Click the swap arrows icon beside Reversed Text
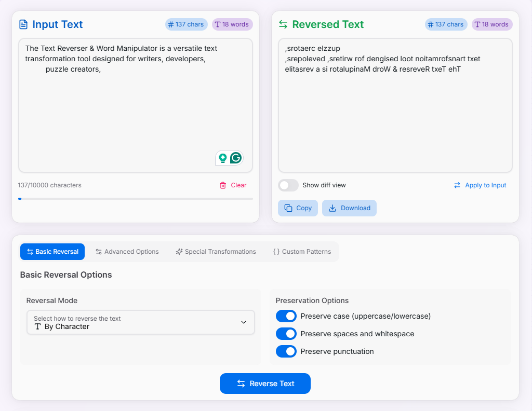 [x=283, y=24]
